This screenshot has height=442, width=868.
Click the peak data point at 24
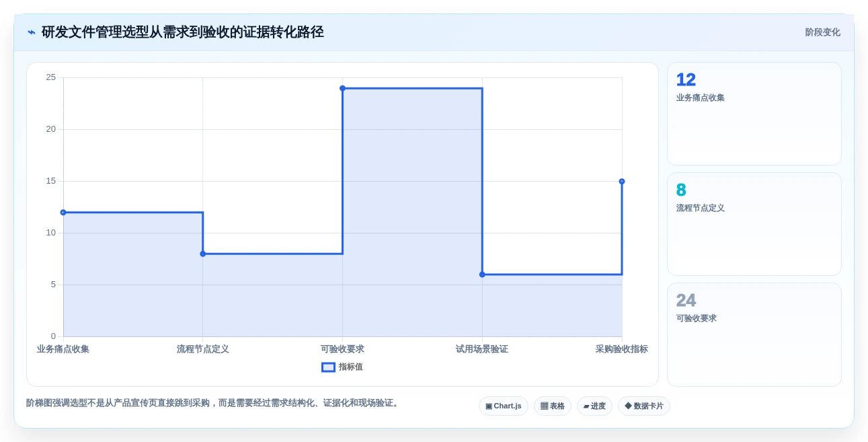click(x=342, y=88)
